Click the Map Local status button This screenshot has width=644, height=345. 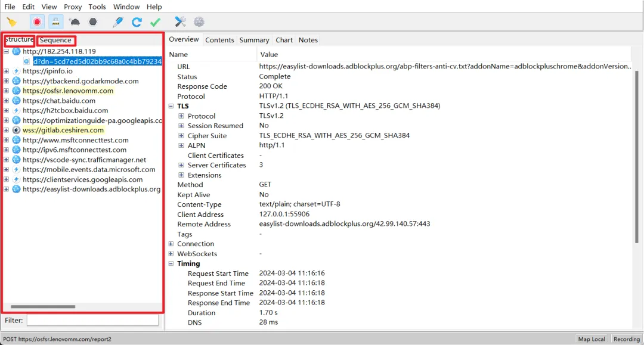592,339
